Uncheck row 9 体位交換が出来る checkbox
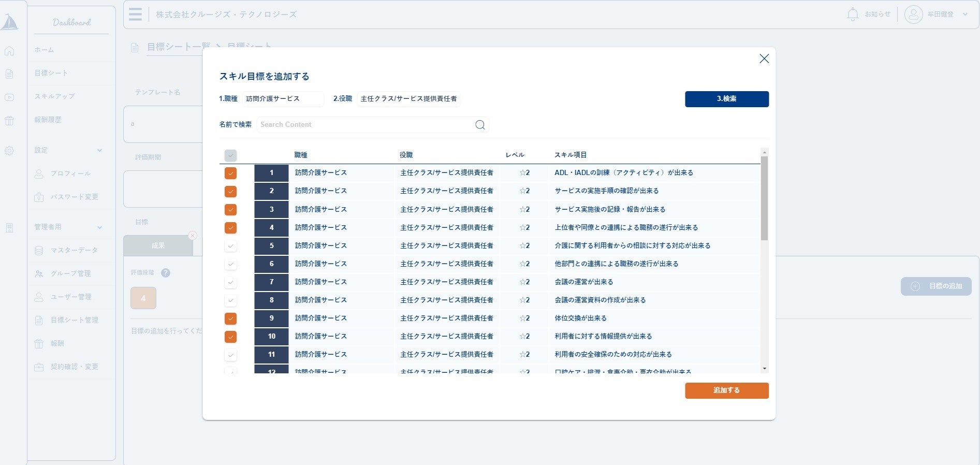 [231, 318]
